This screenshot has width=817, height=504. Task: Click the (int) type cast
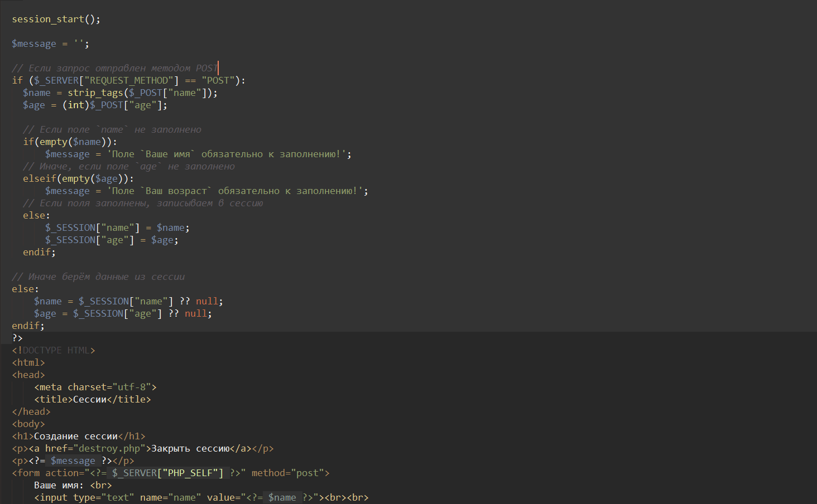pos(75,105)
